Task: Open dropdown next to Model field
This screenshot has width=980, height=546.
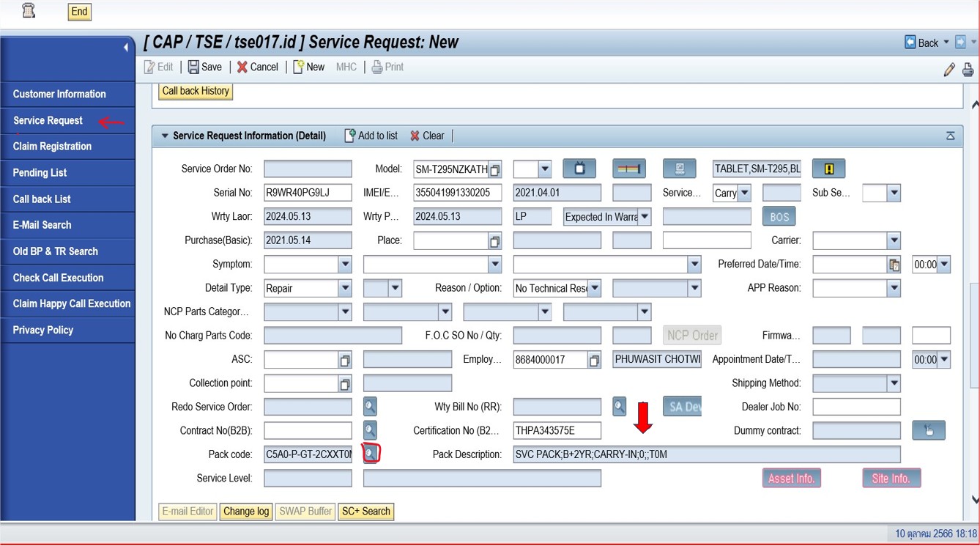Action: [x=544, y=169]
